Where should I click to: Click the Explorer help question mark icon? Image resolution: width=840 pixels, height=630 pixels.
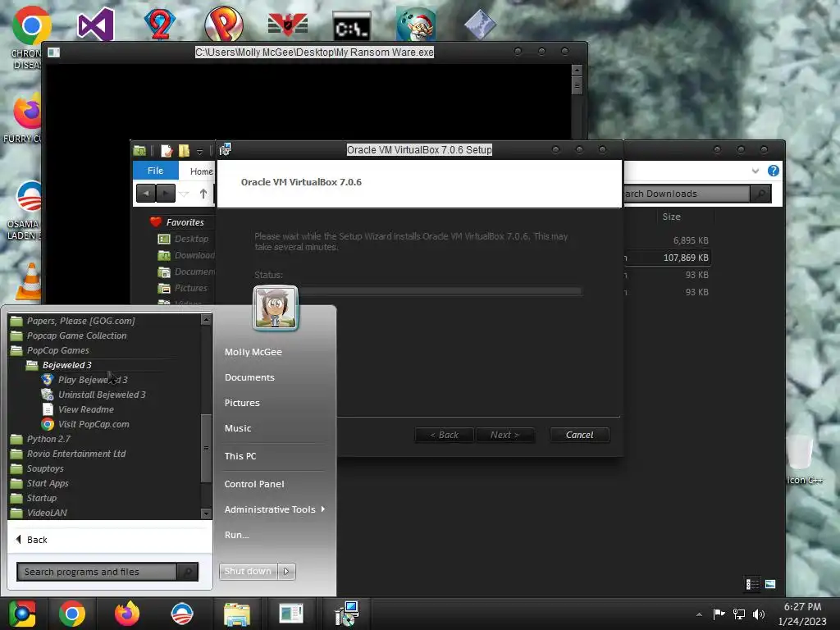(773, 171)
